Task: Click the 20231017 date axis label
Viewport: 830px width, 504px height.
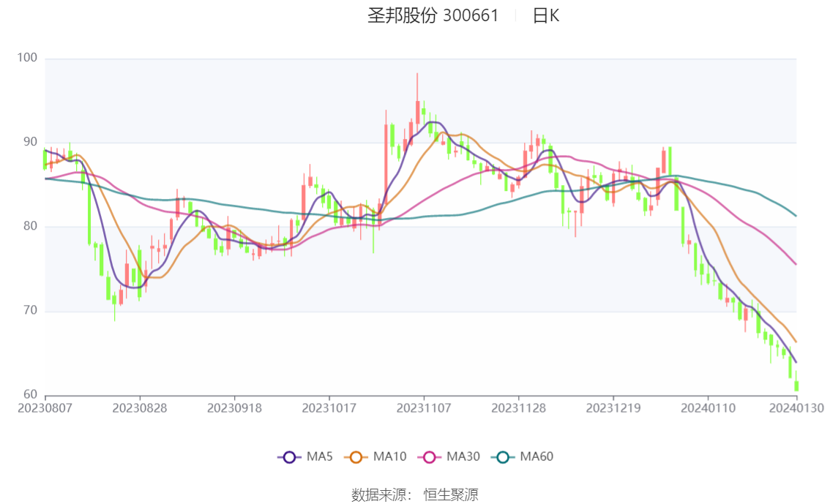Action: (x=329, y=408)
